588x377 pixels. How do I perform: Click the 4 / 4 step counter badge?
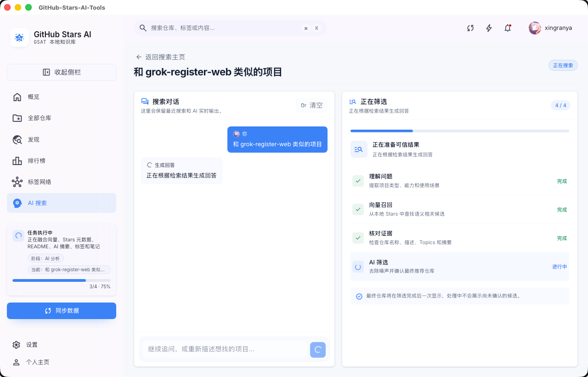[x=561, y=105]
